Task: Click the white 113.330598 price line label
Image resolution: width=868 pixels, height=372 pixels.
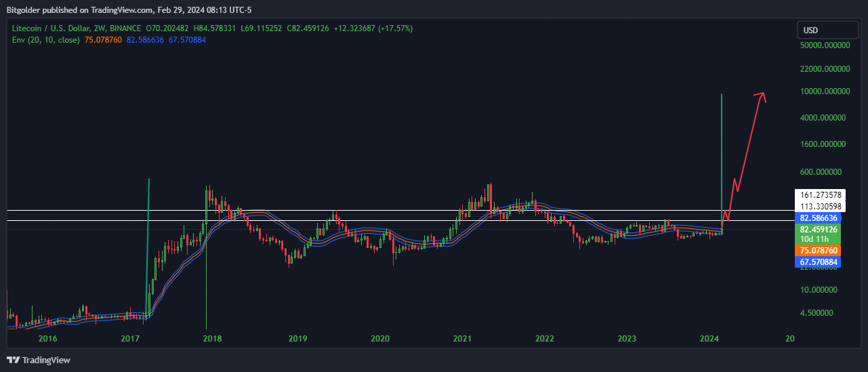Action: [820, 207]
